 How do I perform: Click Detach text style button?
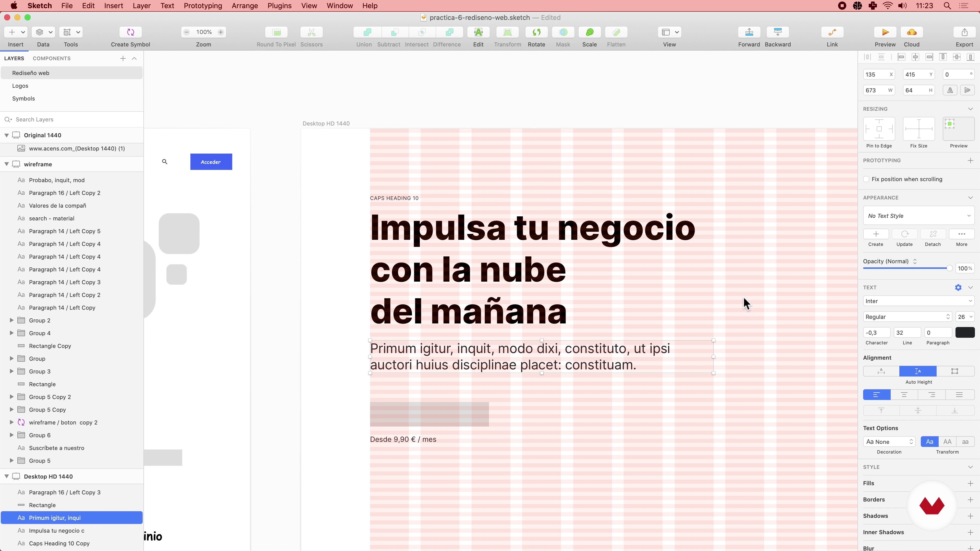coord(933,234)
